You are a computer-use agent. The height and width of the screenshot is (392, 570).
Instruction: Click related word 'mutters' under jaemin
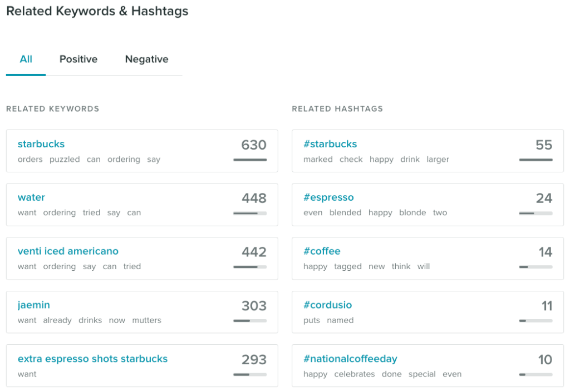click(146, 320)
